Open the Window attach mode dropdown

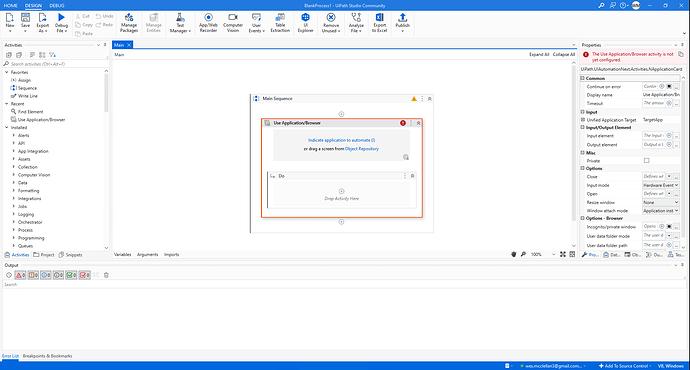pos(661,211)
